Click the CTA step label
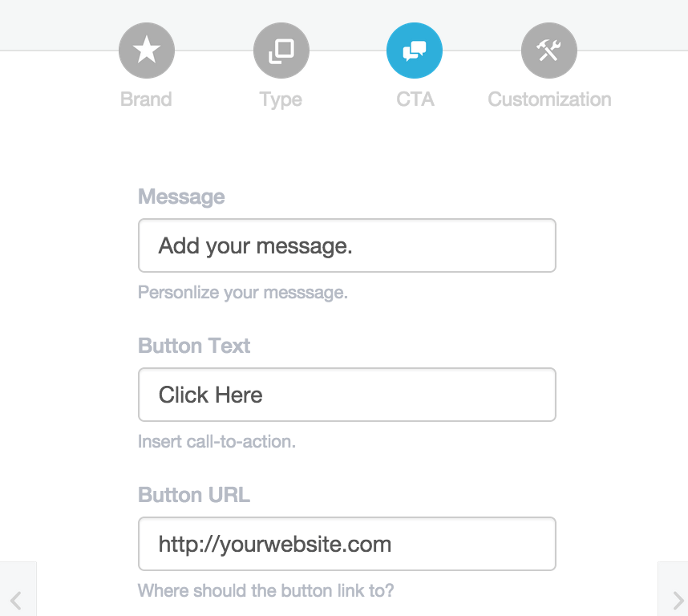 click(x=415, y=99)
